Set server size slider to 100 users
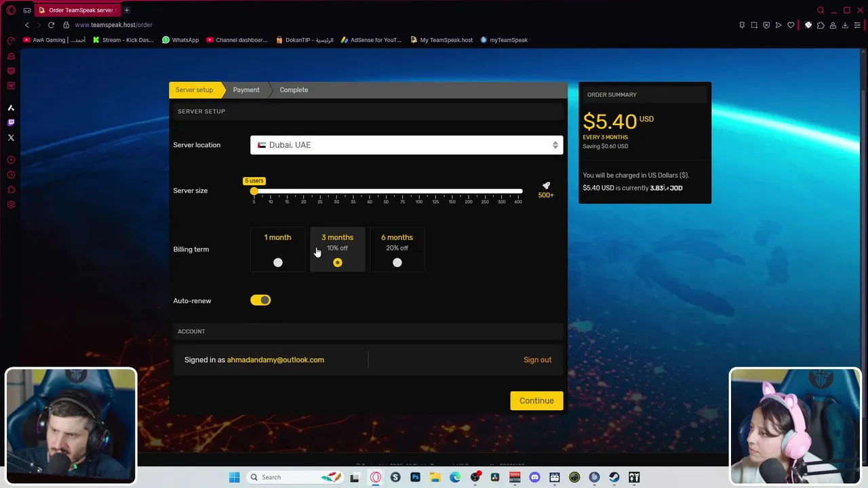Viewport: 868px width, 488px height. click(419, 192)
